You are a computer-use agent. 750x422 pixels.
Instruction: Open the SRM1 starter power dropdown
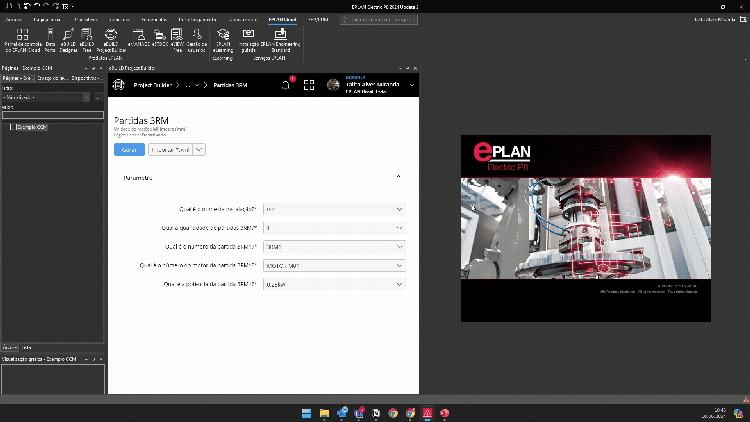pos(334,284)
